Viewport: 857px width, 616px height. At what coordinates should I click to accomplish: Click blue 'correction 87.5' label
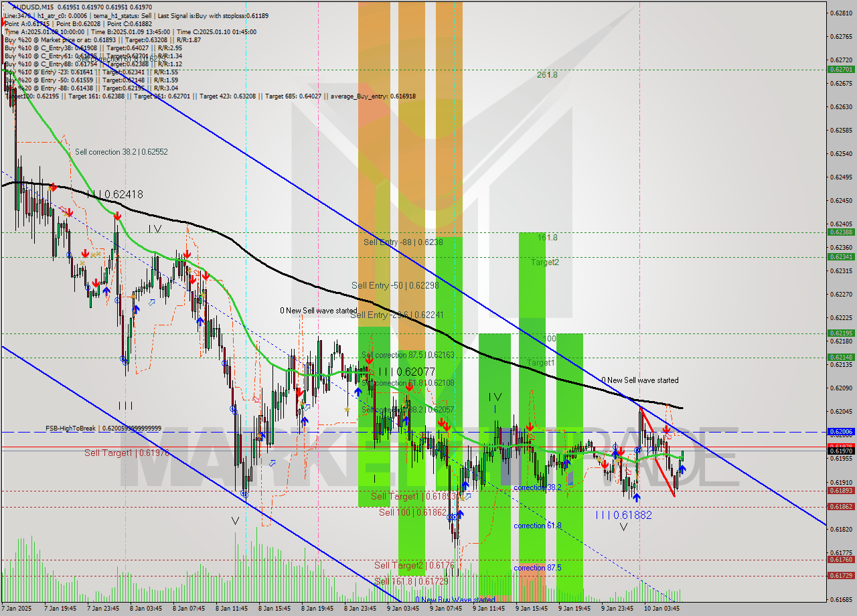538,568
